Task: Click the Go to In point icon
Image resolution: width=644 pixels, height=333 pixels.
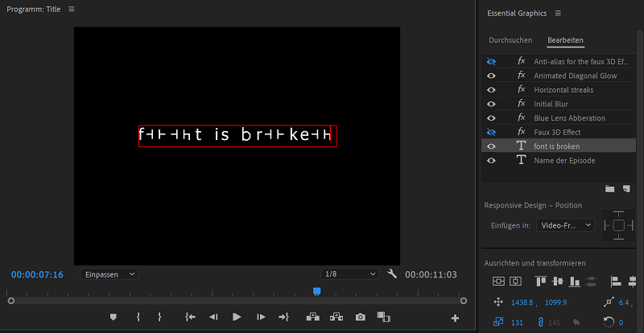Action: coord(190,317)
